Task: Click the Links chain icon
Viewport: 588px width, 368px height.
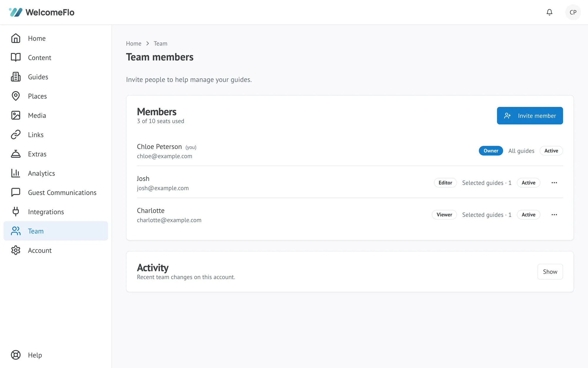Action: (x=16, y=135)
